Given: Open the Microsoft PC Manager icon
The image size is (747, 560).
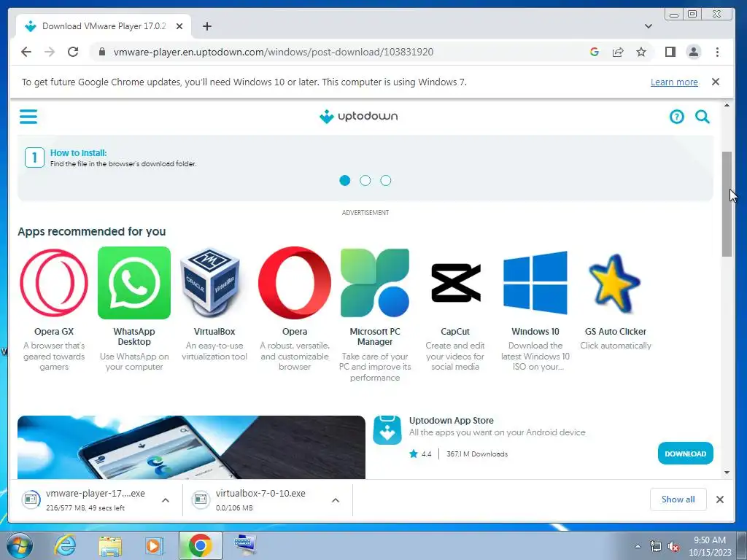Looking at the screenshot, I should tap(375, 283).
